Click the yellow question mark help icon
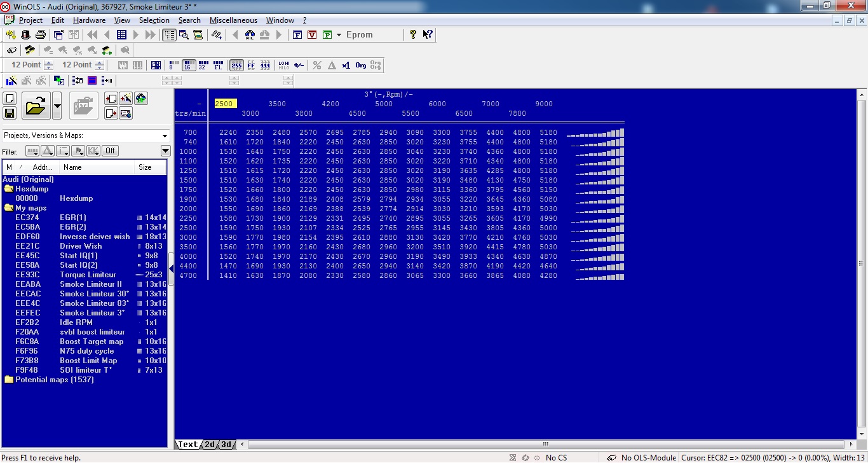This screenshot has width=868, height=463. click(x=413, y=35)
